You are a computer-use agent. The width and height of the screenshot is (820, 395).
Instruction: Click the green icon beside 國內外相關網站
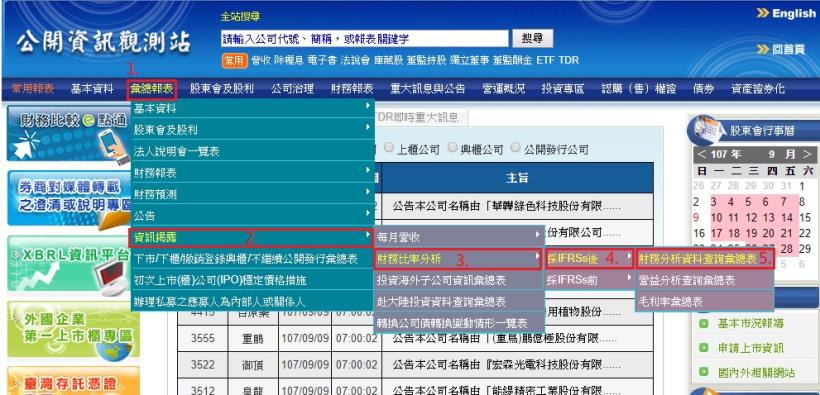(x=703, y=372)
